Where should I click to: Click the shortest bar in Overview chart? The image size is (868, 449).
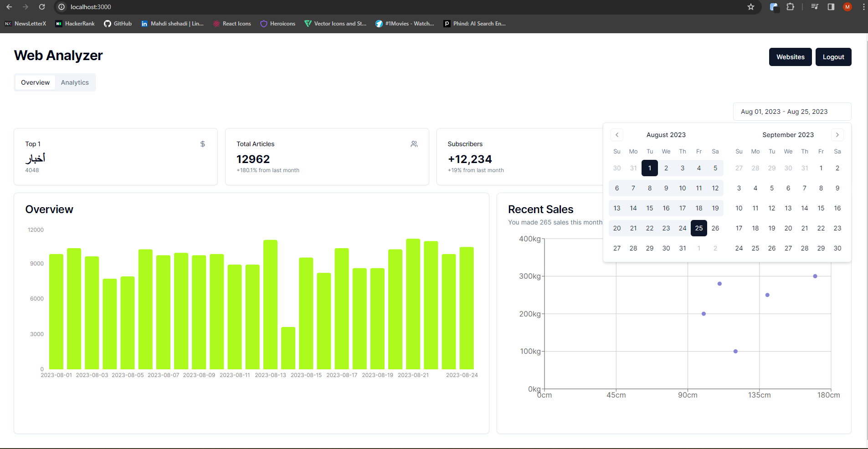coord(288,348)
